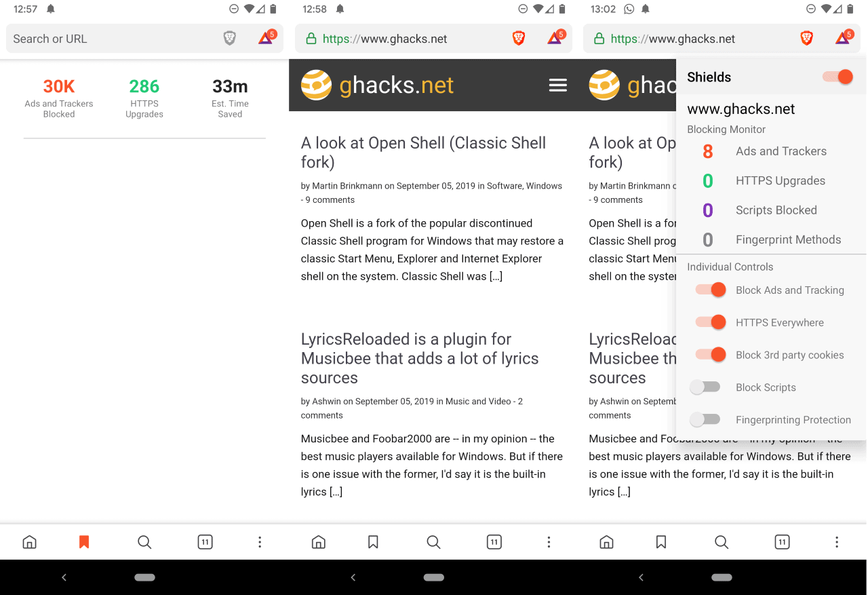Tap ghacks logo in middle screenshot header
Image resolution: width=868 pixels, height=595 pixels.
[x=377, y=85]
